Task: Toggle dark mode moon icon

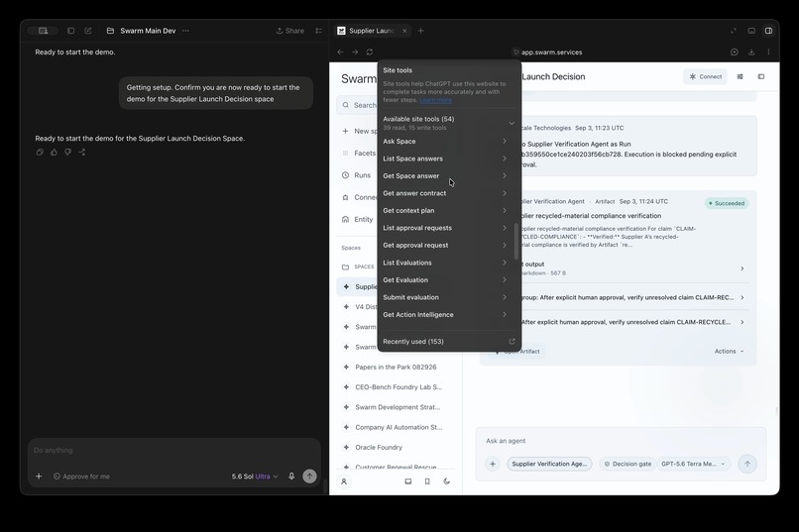Action: (x=447, y=481)
